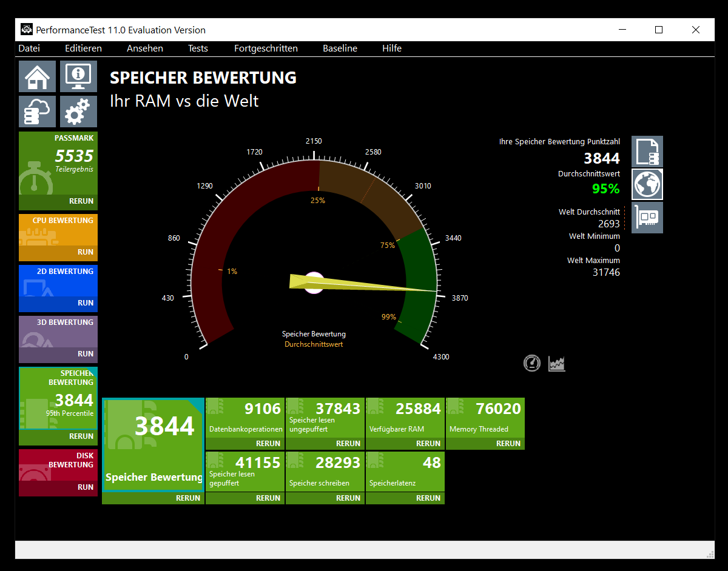Viewport: 728px width, 571px height.
Task: Click the Welt Maximum 31746 value
Action: (606, 272)
